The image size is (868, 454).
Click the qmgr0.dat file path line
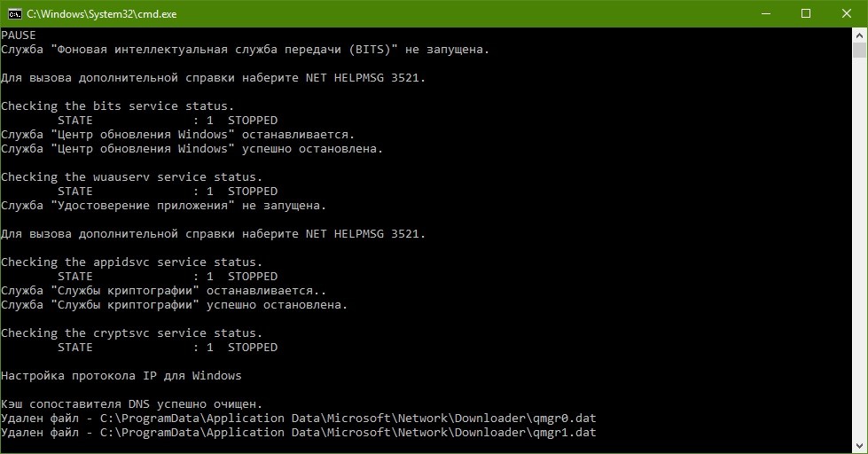pyautogui.click(x=299, y=418)
